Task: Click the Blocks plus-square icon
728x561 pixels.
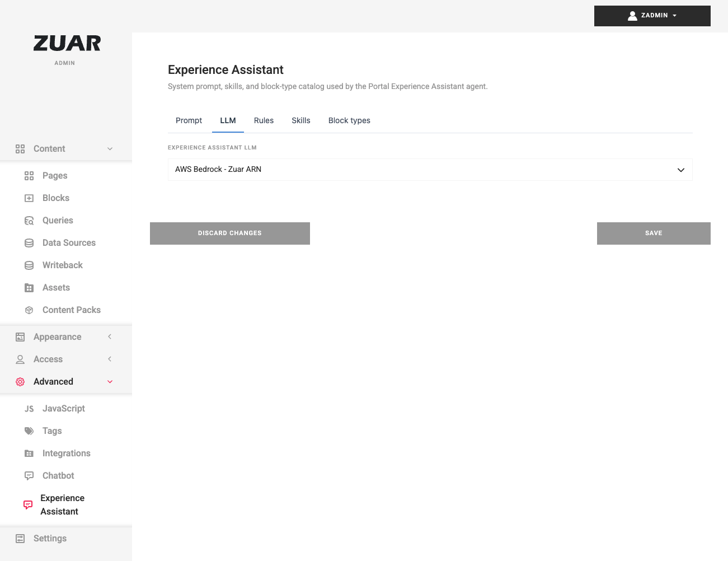Action: click(29, 198)
